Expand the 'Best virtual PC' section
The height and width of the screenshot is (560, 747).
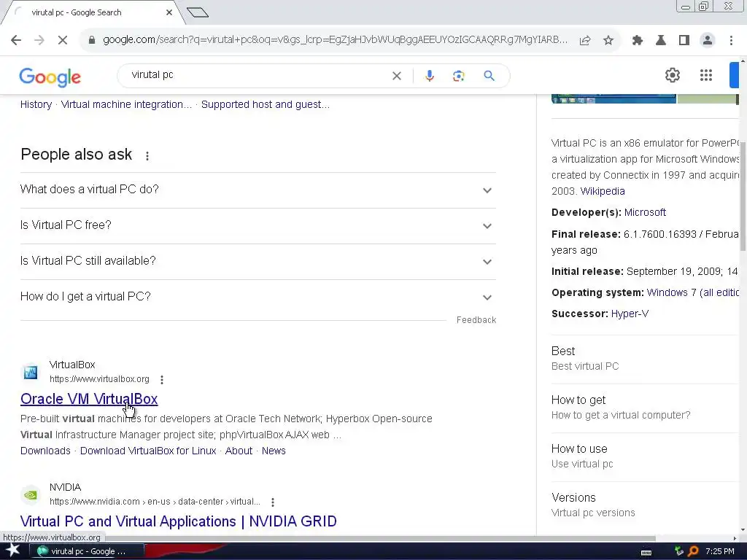point(644,359)
